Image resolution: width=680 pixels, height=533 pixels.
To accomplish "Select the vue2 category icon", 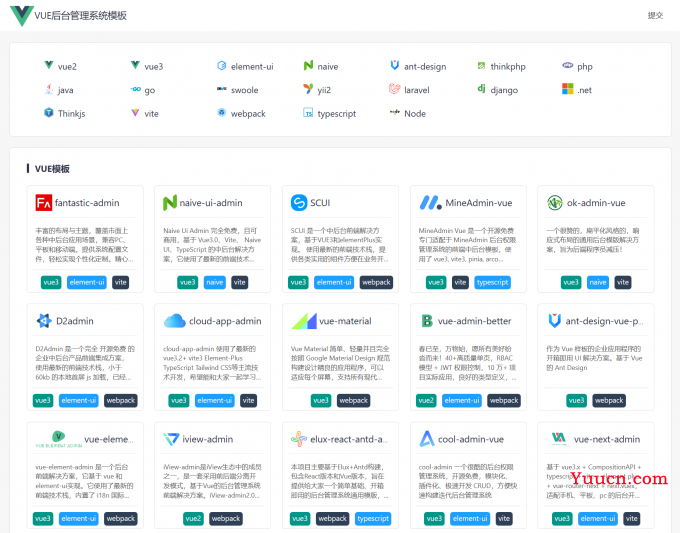I will pos(49,65).
